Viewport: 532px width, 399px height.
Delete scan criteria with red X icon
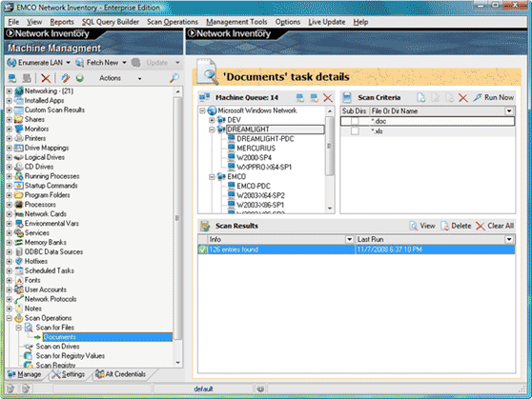463,98
